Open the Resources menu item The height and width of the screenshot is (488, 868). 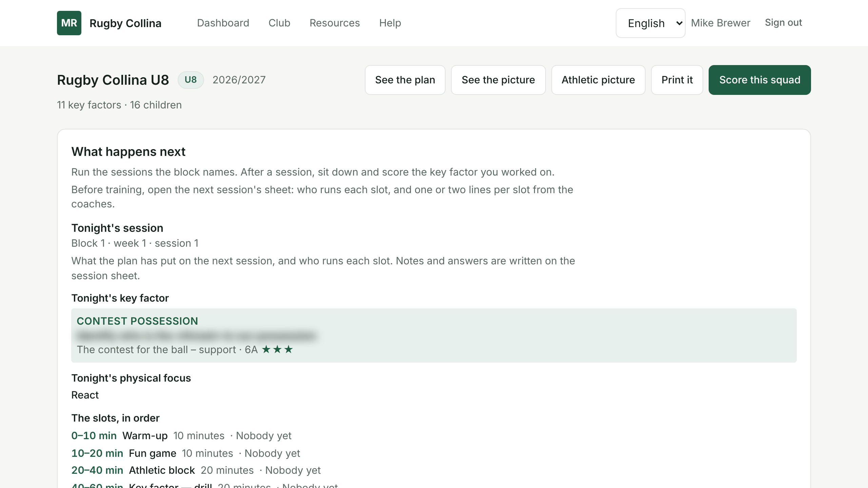(x=335, y=23)
